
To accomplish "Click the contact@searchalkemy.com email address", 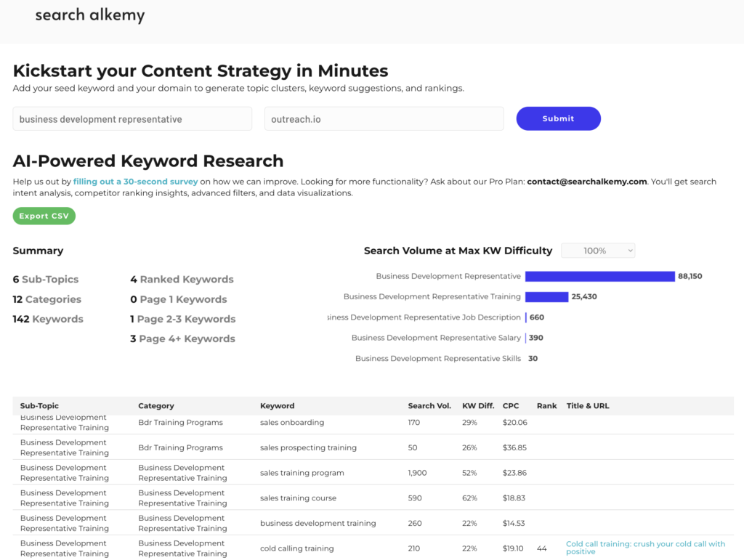I will point(586,182).
